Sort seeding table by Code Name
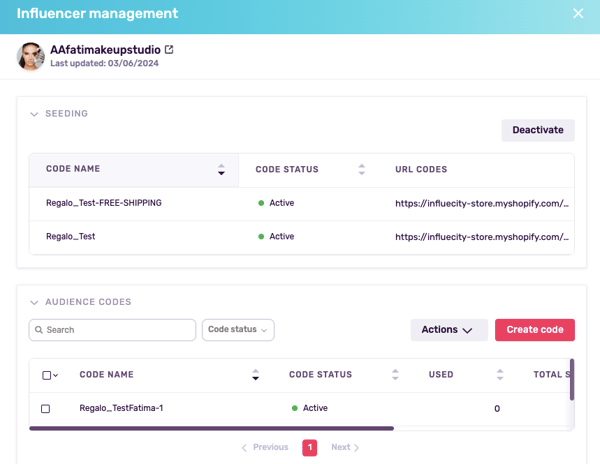Viewport: 600px width, 464px height. [221, 170]
